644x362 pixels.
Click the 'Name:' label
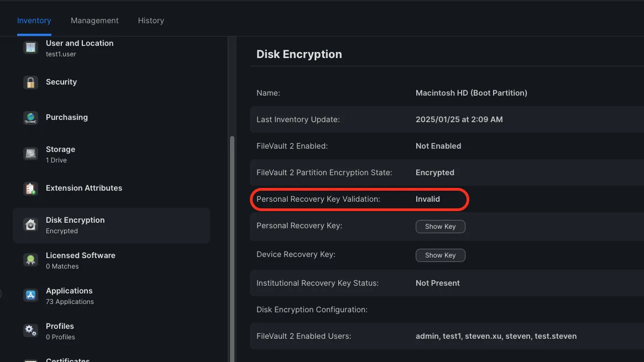coord(268,93)
